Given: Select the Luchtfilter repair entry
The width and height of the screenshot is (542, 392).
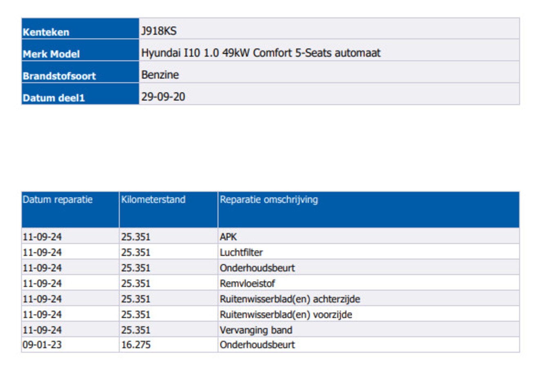Looking at the screenshot, I should (241, 253).
